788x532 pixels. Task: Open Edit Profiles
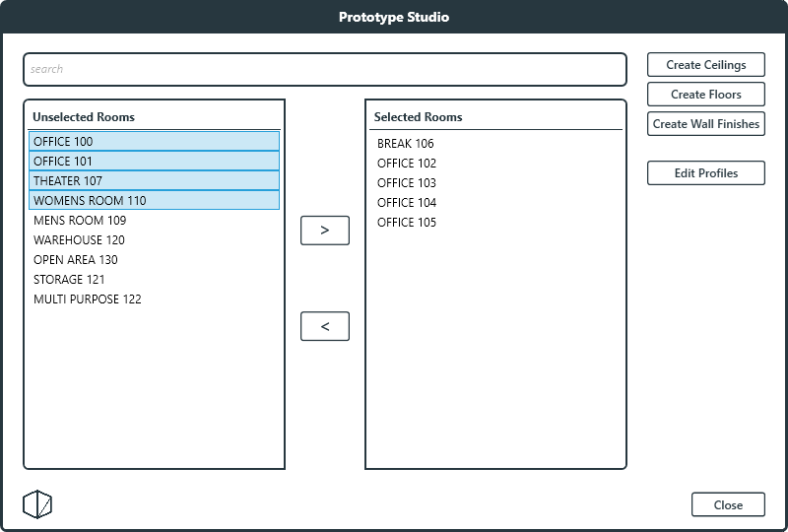(x=706, y=173)
